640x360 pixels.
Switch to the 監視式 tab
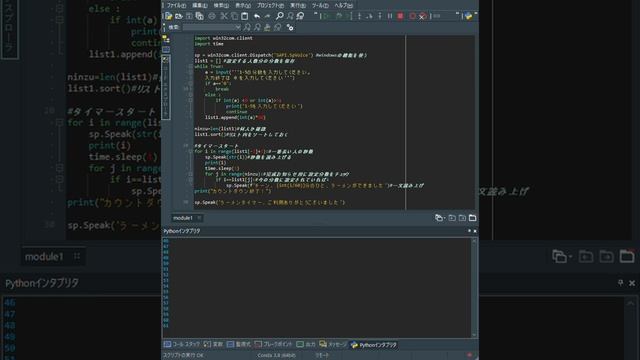tap(239, 344)
